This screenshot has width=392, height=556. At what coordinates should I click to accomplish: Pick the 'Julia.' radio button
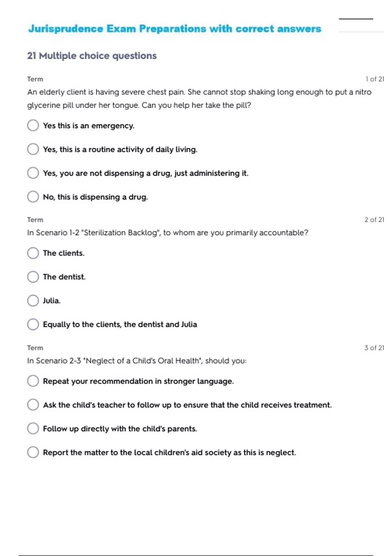tap(33, 301)
